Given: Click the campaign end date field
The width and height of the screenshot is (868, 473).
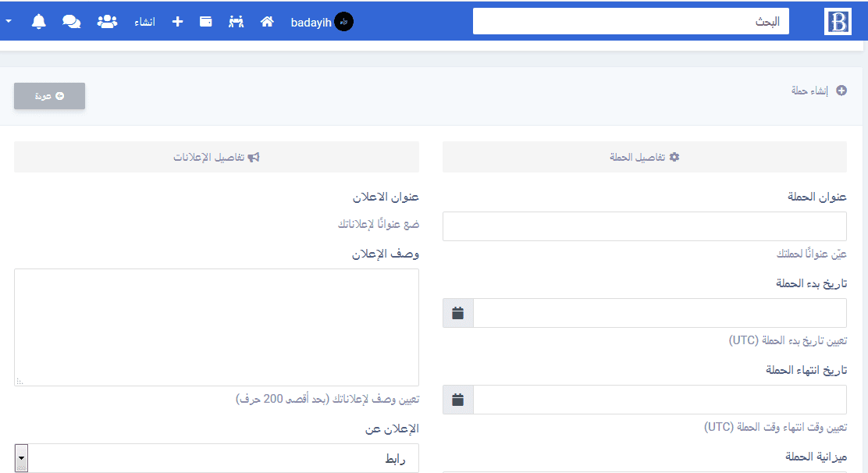Looking at the screenshot, I should pos(660,400).
